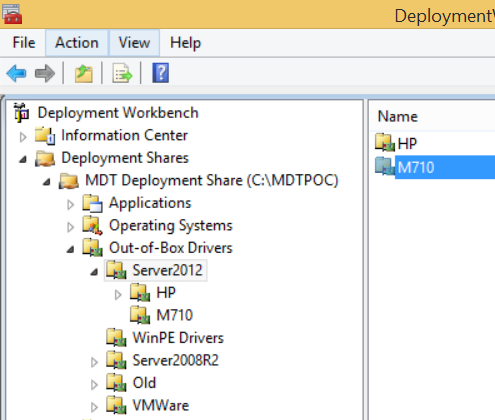The width and height of the screenshot is (495, 420).
Task: Select Deployment Workbench root label
Action: click(118, 113)
